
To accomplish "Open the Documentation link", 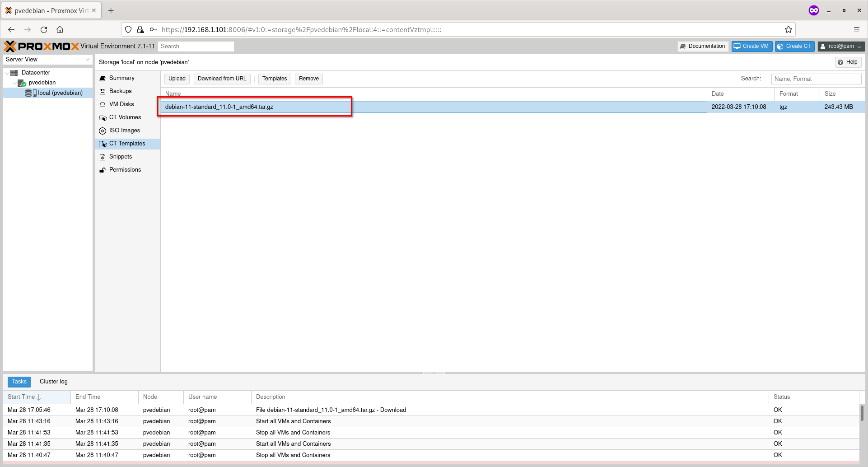I will [x=703, y=47].
